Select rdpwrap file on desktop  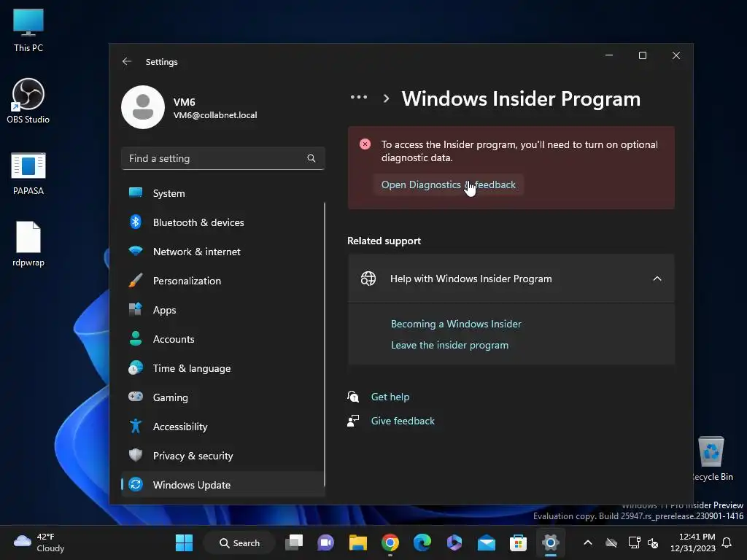28,244
